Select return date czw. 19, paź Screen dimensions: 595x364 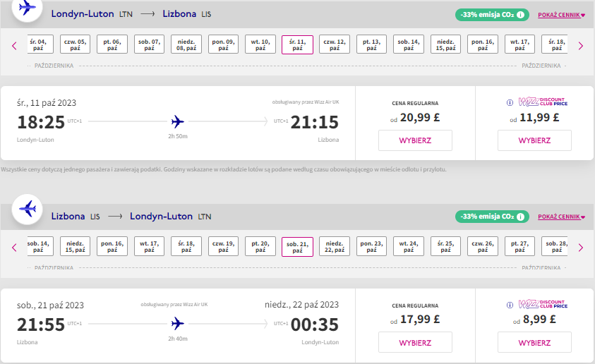point(223,246)
